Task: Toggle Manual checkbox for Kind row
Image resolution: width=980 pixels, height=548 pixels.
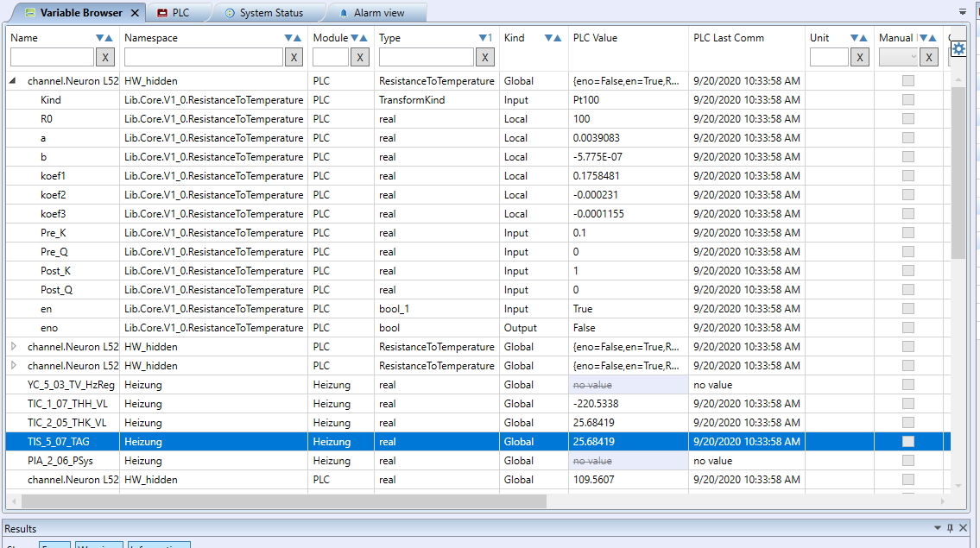Action: click(907, 100)
